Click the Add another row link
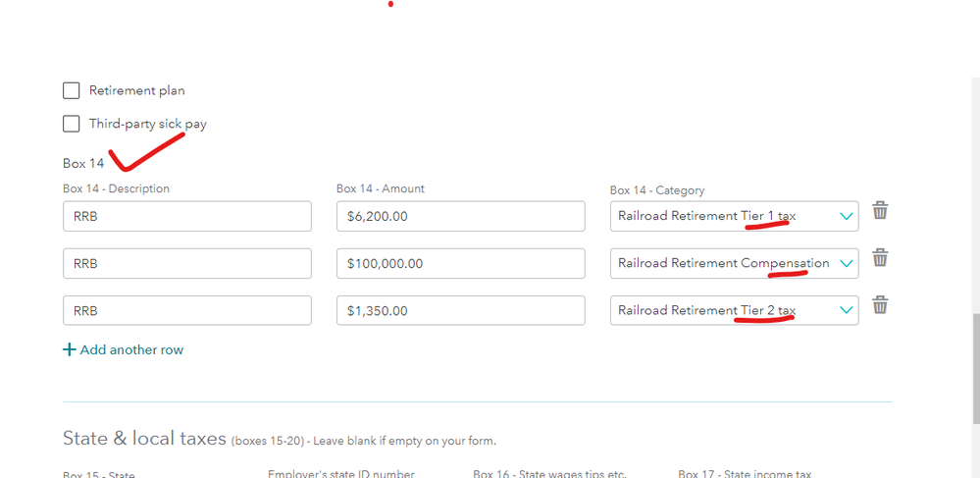 131,350
